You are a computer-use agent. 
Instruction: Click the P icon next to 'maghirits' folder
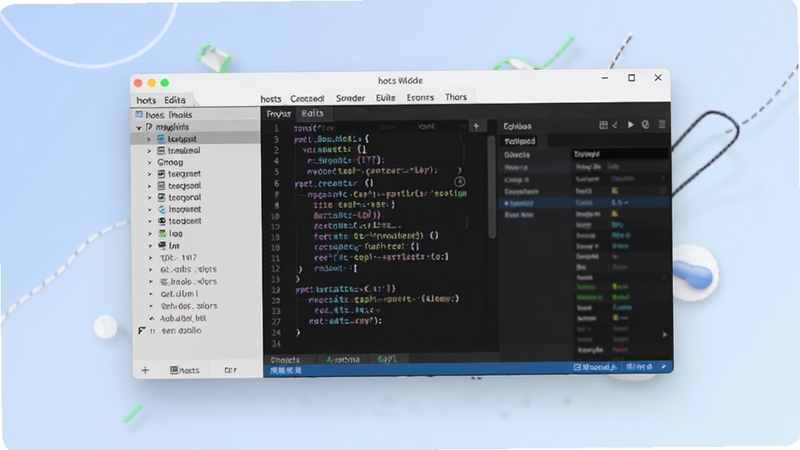click(149, 127)
